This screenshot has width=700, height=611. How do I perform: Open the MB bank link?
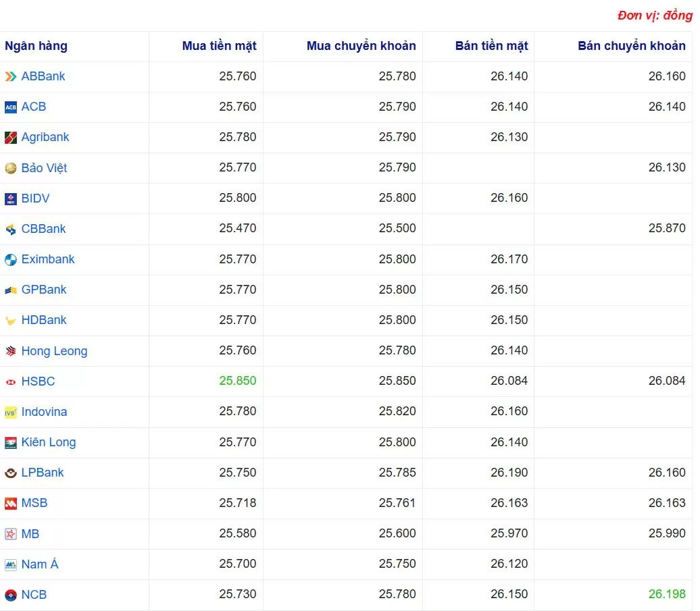[x=30, y=533]
